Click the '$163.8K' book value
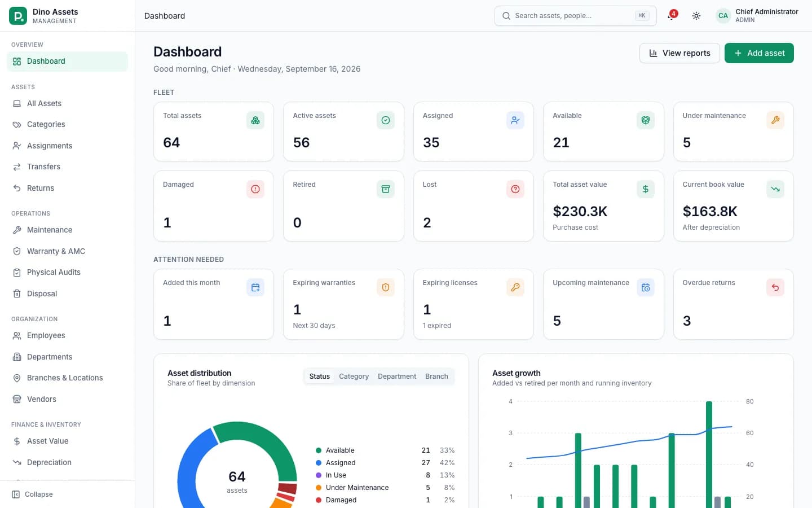This screenshot has height=508, width=812. (710, 211)
